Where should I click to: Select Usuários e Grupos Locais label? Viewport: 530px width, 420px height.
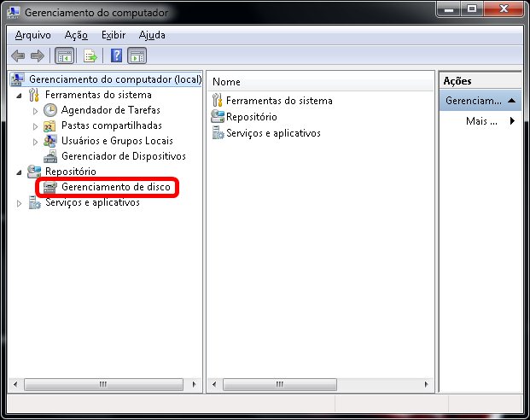coord(117,141)
